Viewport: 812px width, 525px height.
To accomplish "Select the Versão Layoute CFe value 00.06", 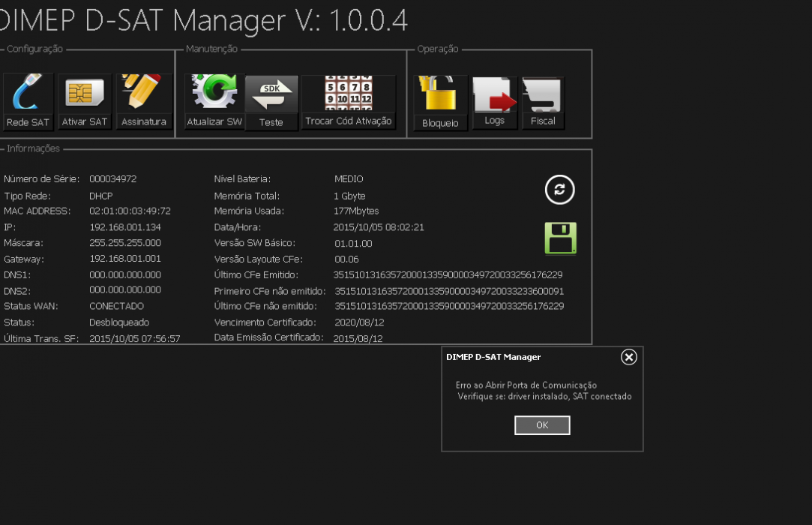I will (x=346, y=259).
